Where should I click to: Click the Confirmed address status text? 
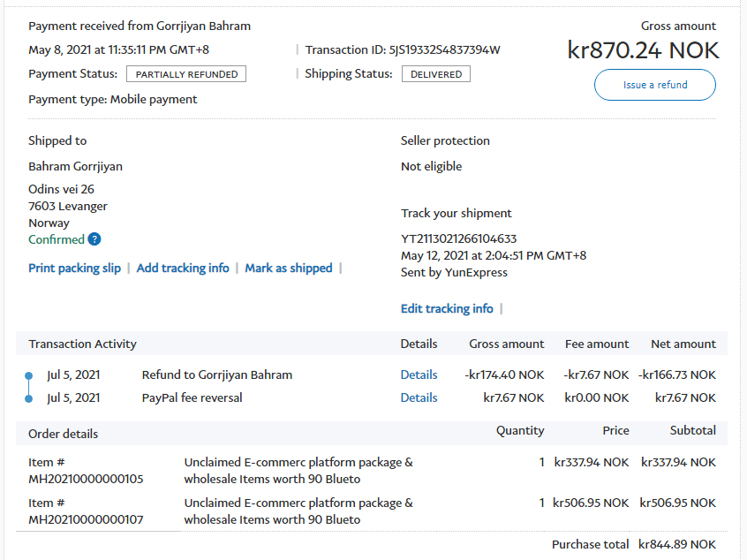tap(57, 239)
